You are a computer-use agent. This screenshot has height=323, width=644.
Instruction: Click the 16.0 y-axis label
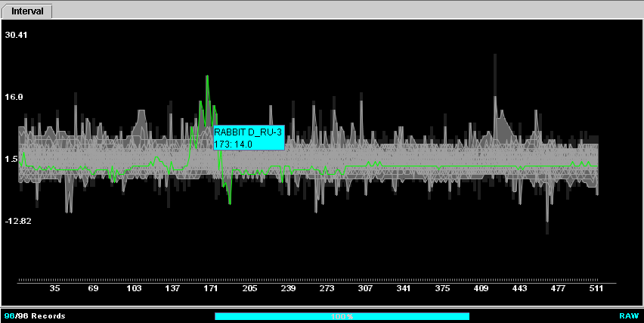(14, 97)
